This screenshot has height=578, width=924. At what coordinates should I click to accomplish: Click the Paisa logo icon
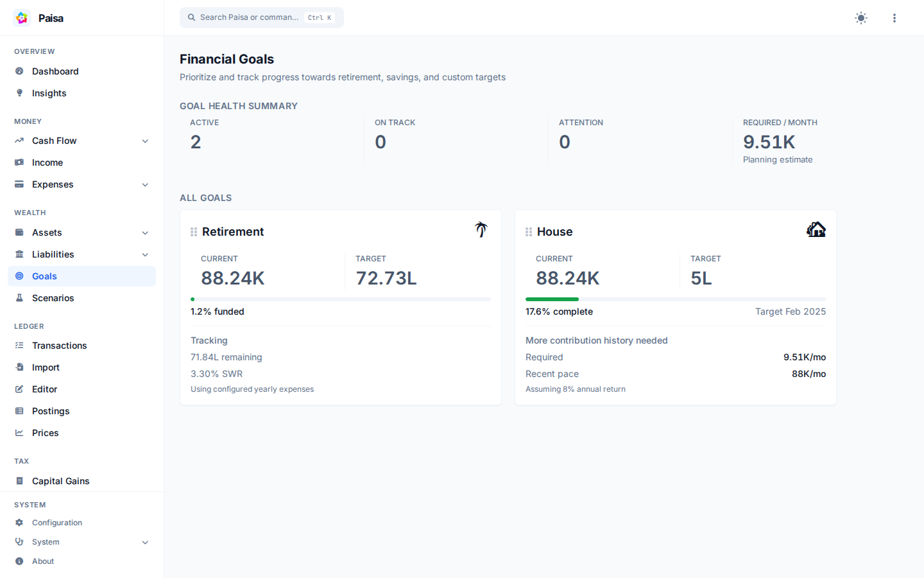pyautogui.click(x=22, y=18)
